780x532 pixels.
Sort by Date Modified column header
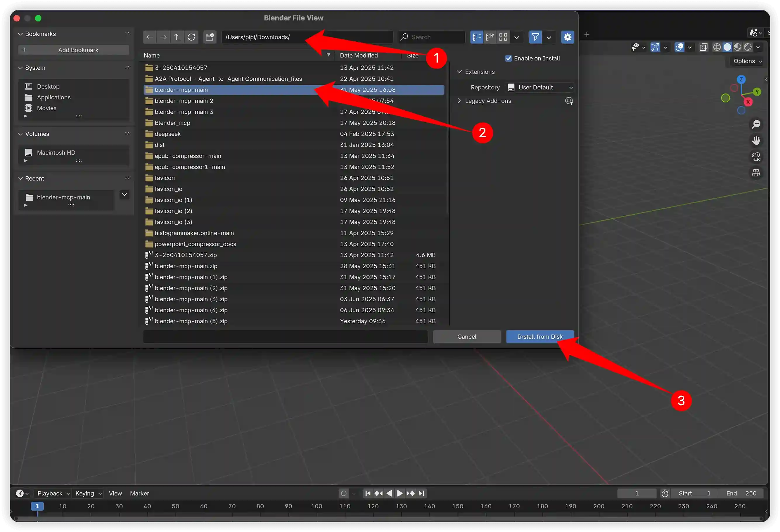(368, 56)
